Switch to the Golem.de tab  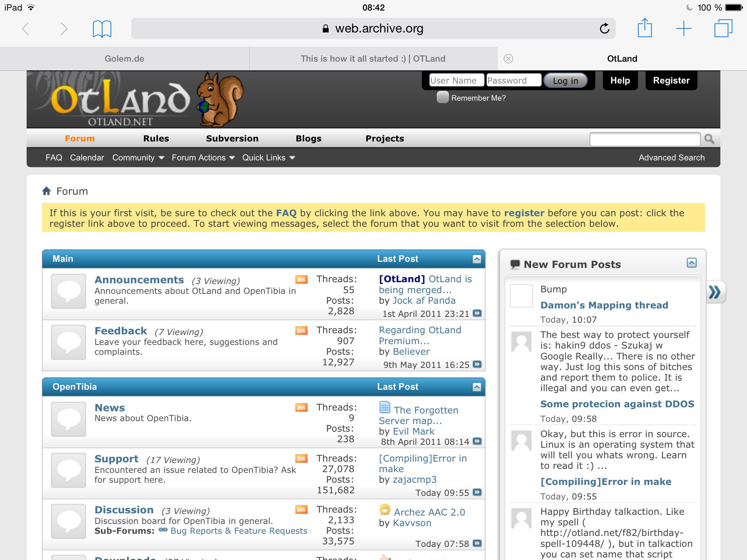coord(124,59)
